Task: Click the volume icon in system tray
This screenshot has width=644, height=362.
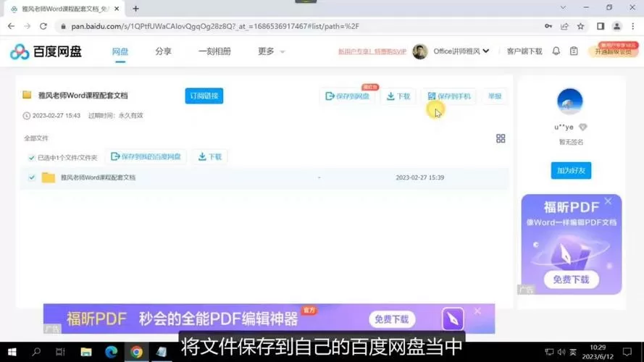Action: [561, 352]
